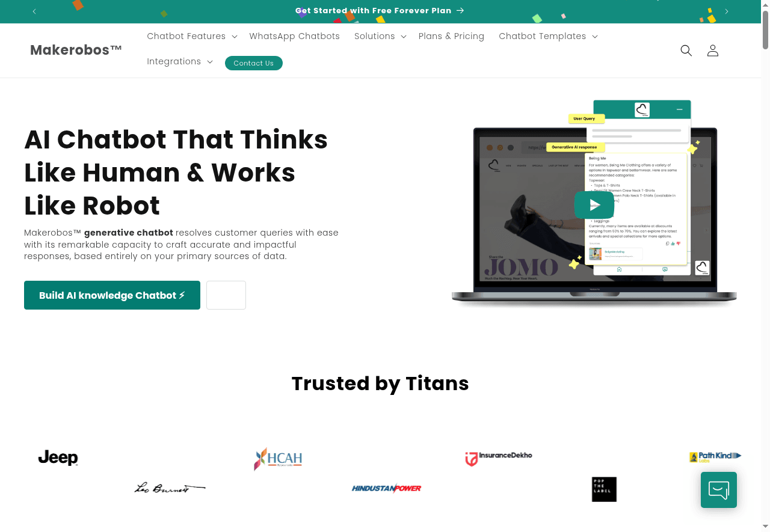Open the account login icon

click(x=712, y=50)
